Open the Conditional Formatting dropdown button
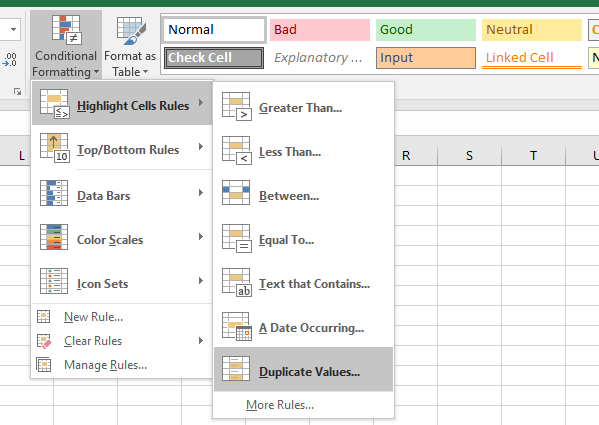 (66, 45)
